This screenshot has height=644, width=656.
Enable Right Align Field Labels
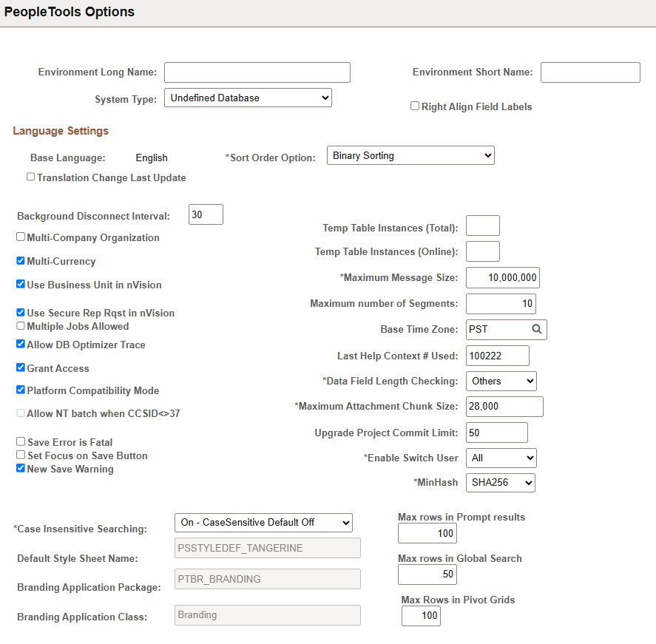tap(415, 105)
